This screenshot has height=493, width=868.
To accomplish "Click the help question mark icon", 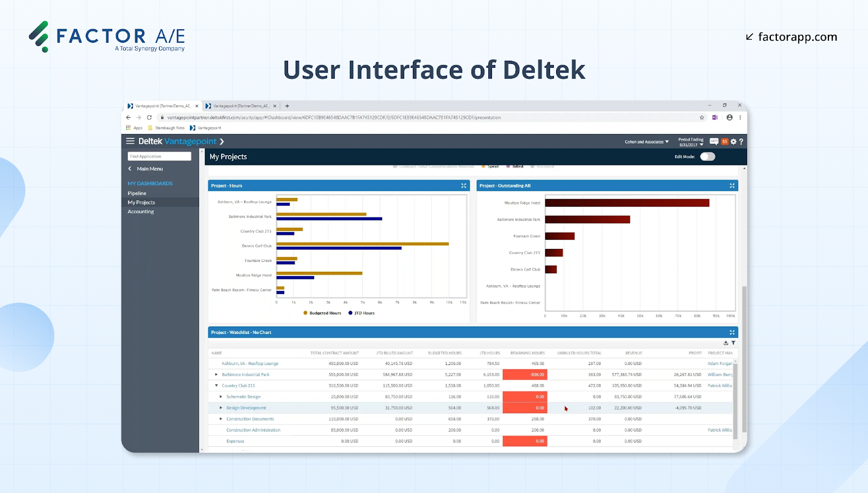I will (741, 141).
